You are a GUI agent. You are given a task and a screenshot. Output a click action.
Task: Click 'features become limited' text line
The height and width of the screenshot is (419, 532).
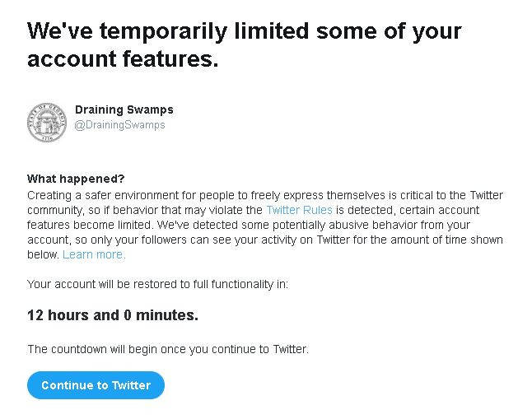point(91,225)
